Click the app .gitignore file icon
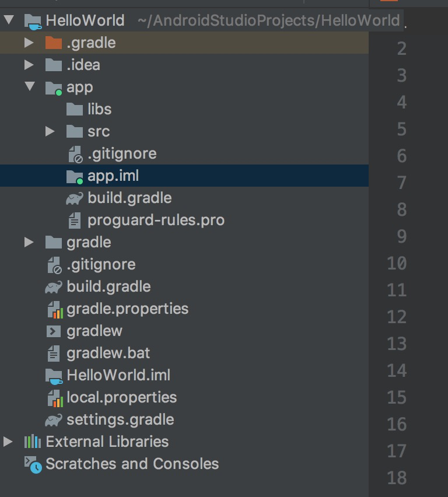 (76, 155)
